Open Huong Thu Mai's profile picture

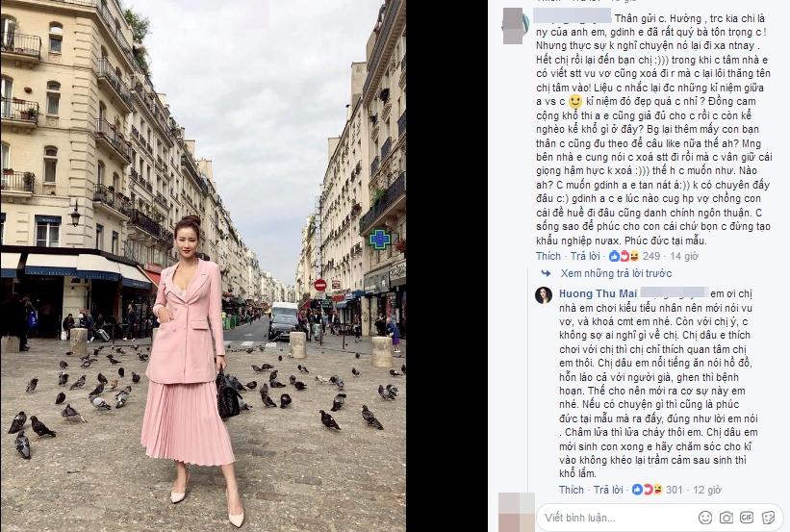[x=544, y=295]
